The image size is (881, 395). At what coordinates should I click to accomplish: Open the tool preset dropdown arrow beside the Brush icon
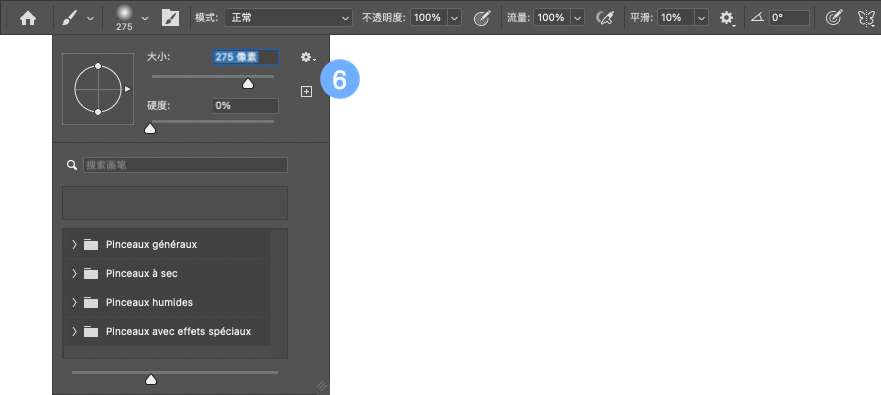pos(90,19)
